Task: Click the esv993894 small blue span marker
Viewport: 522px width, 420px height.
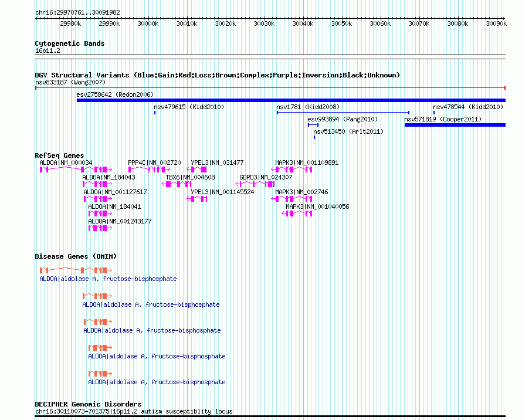Action: coord(313,125)
